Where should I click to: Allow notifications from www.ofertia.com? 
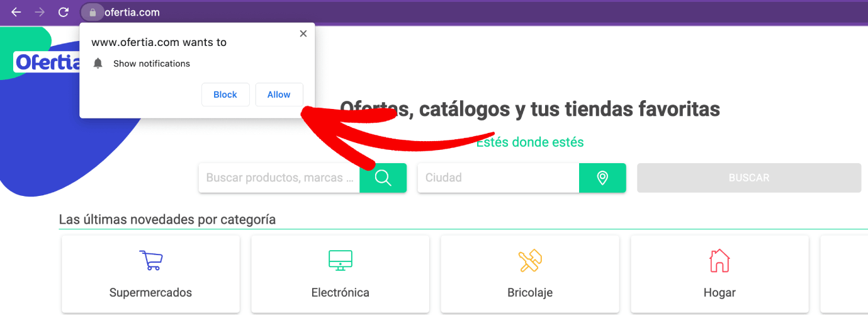coord(278,94)
